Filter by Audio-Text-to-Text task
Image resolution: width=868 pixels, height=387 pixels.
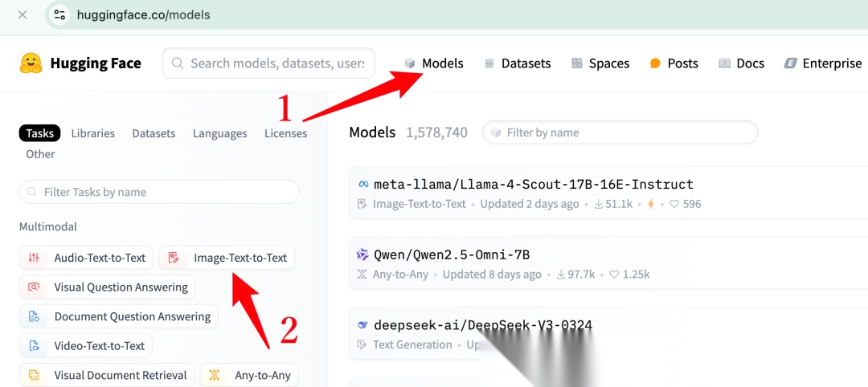pyautogui.click(x=86, y=258)
